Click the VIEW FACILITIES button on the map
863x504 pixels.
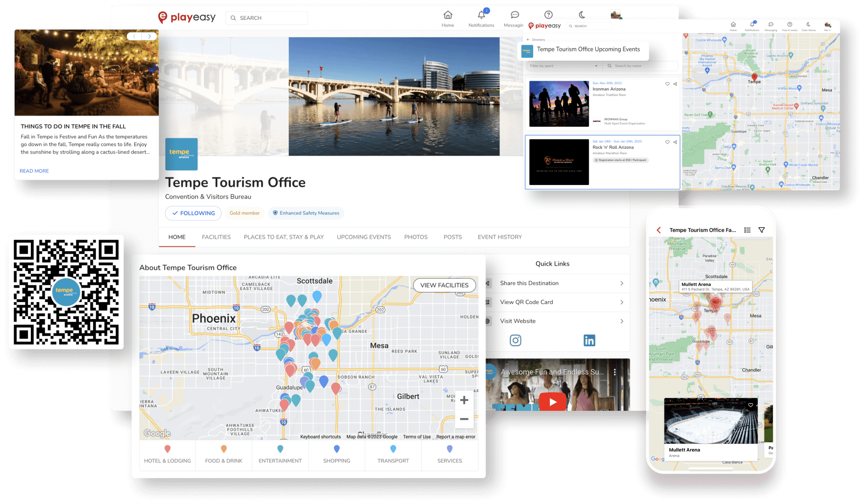444,285
